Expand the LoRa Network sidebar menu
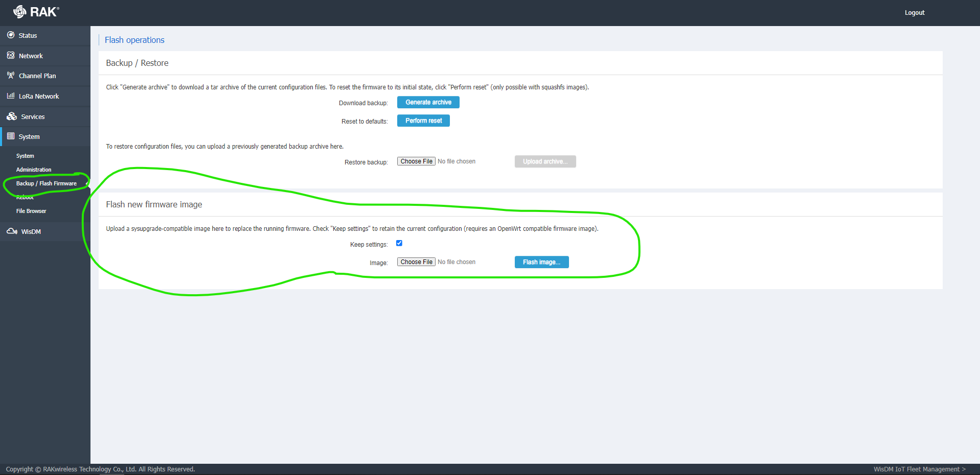Image resolution: width=980 pixels, height=475 pixels. click(x=39, y=97)
